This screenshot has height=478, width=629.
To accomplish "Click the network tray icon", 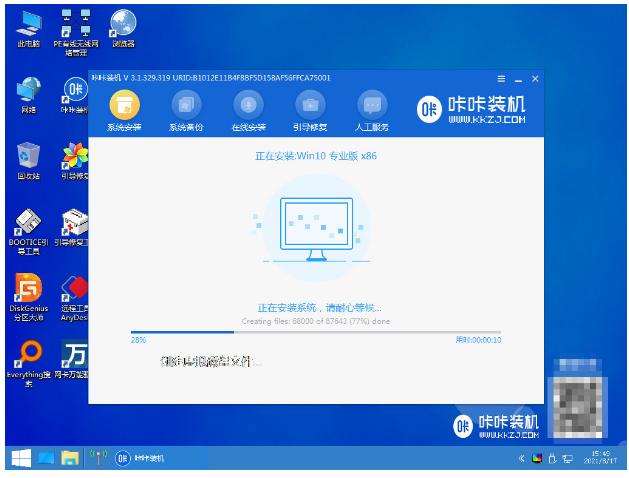I will [568, 458].
